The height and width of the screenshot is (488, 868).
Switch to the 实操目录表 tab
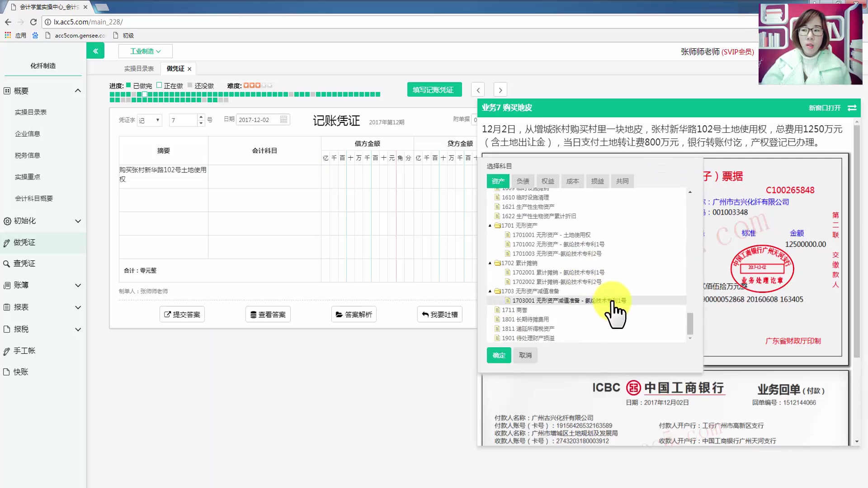click(x=138, y=68)
